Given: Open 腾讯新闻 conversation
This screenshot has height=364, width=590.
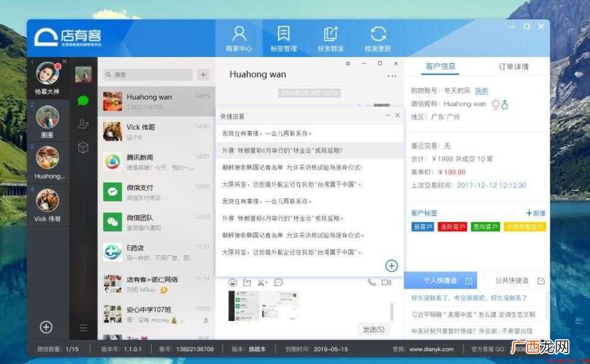Looking at the screenshot, I should click(157, 162).
